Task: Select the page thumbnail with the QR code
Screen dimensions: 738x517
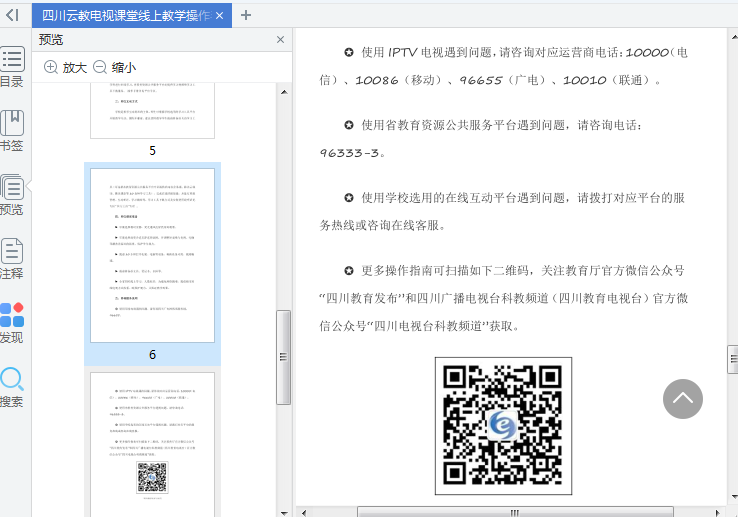Action: click(152, 444)
